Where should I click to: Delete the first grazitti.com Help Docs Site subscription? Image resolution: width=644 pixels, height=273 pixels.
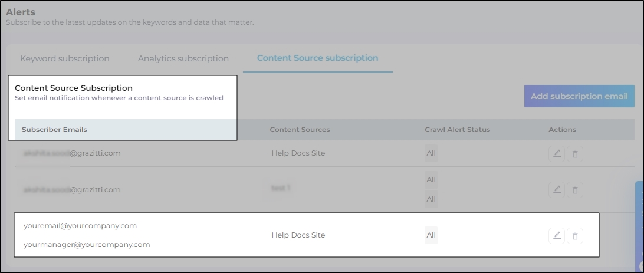point(575,154)
